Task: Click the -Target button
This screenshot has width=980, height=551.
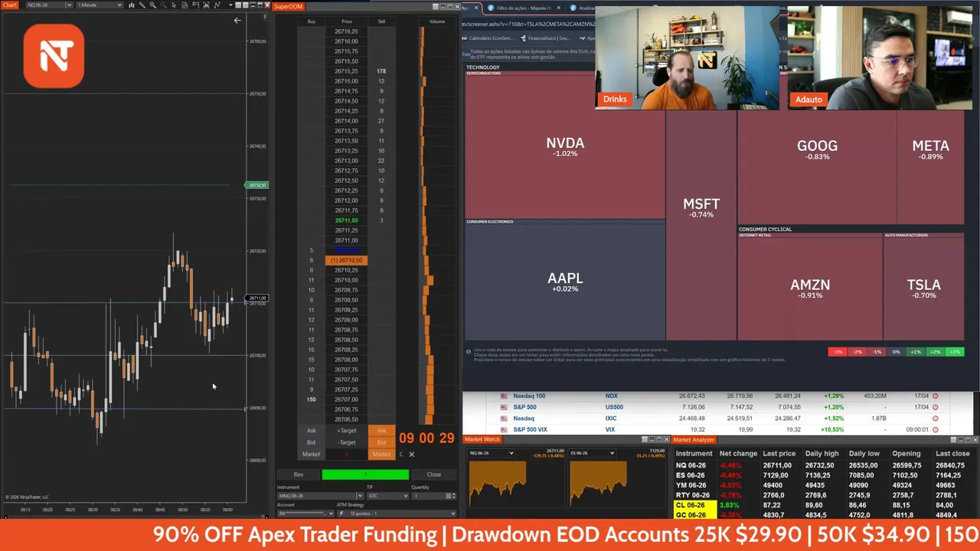Action: click(x=347, y=442)
